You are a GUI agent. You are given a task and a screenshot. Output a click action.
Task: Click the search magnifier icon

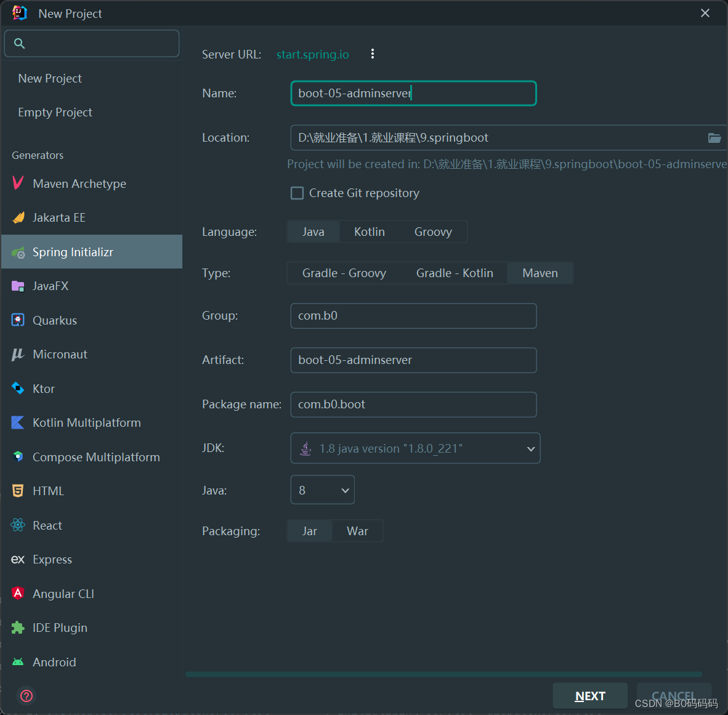(19, 44)
